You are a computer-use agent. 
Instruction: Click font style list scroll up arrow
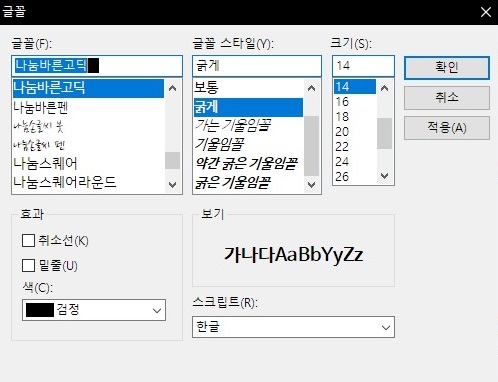[311, 88]
